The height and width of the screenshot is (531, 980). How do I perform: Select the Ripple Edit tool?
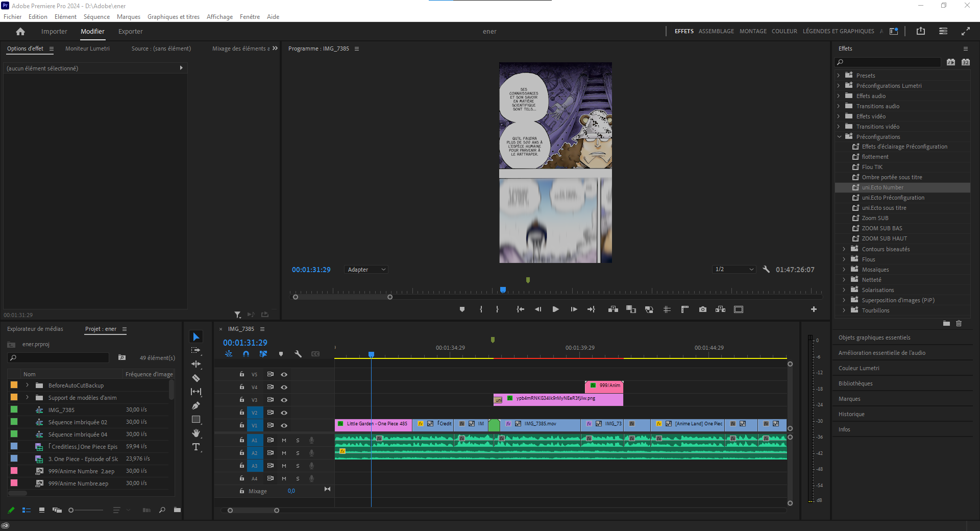[196, 364]
